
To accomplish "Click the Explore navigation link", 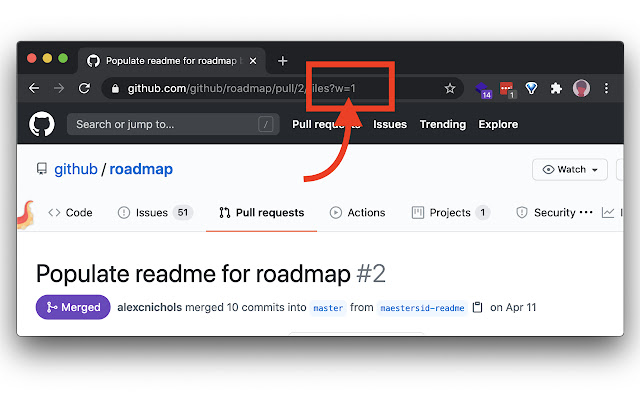I will tap(498, 124).
